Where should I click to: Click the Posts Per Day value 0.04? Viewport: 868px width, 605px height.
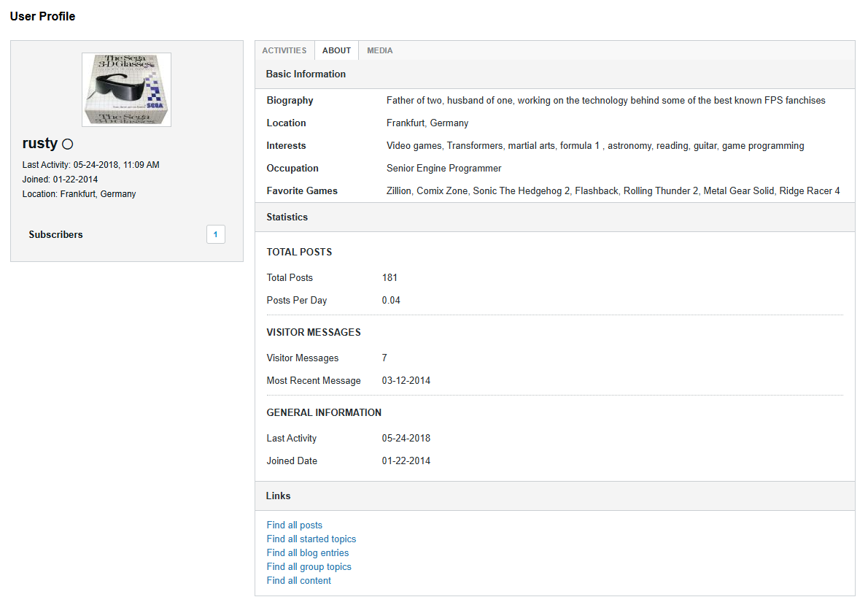pos(391,300)
